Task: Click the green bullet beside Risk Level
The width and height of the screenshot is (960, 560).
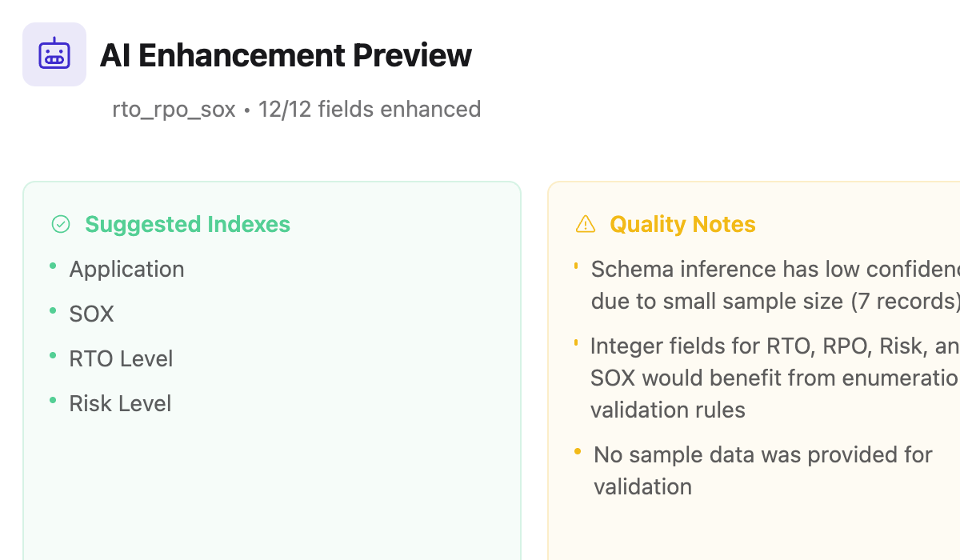Action: coord(53,399)
